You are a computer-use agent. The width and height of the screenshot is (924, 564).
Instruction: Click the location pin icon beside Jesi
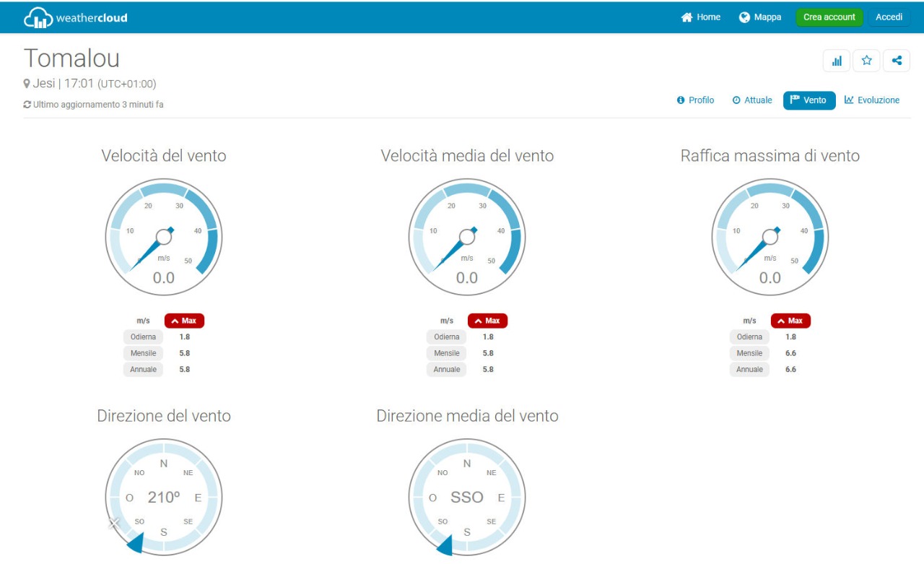point(27,84)
